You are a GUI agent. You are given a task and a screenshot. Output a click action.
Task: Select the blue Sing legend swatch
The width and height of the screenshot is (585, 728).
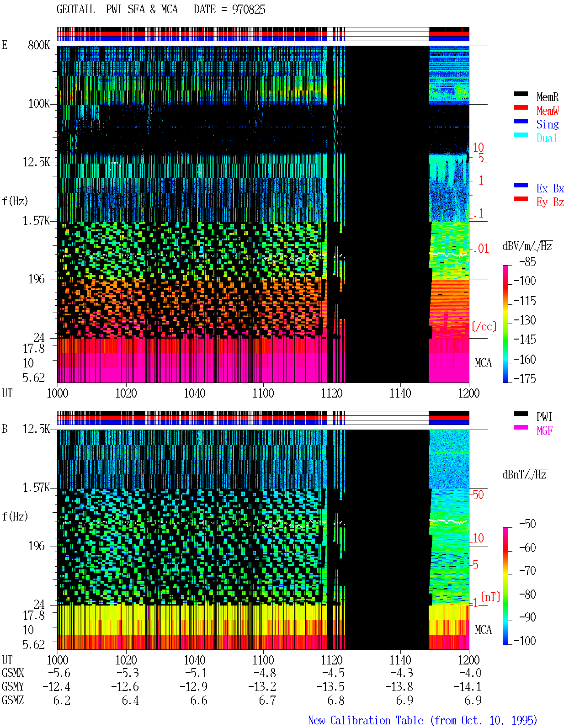(x=521, y=121)
